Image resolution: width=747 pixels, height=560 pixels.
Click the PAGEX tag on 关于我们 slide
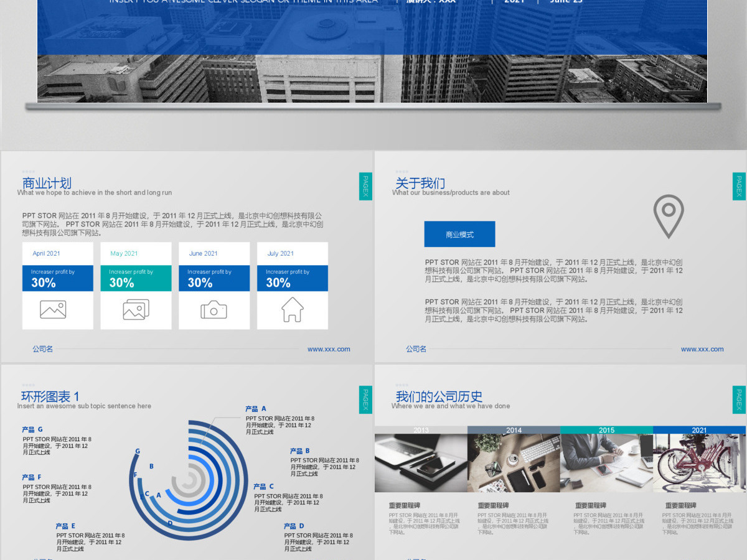click(x=739, y=186)
